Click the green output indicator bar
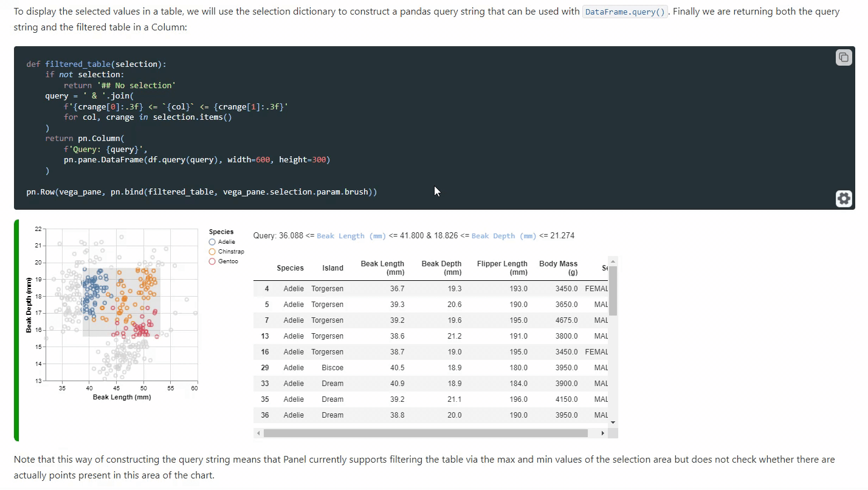This screenshot has height=490, width=868. point(16,330)
